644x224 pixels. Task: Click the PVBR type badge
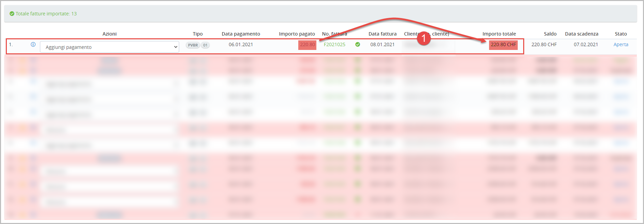193,45
